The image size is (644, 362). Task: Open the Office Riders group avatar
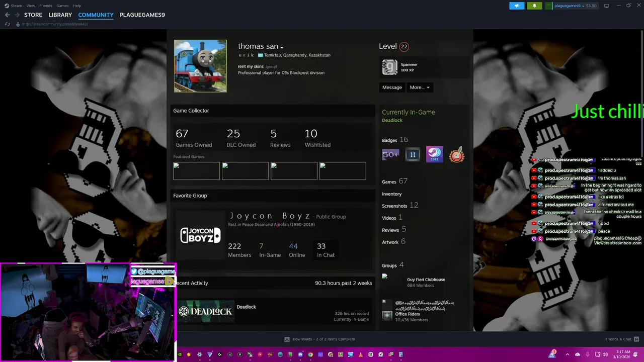click(x=387, y=315)
